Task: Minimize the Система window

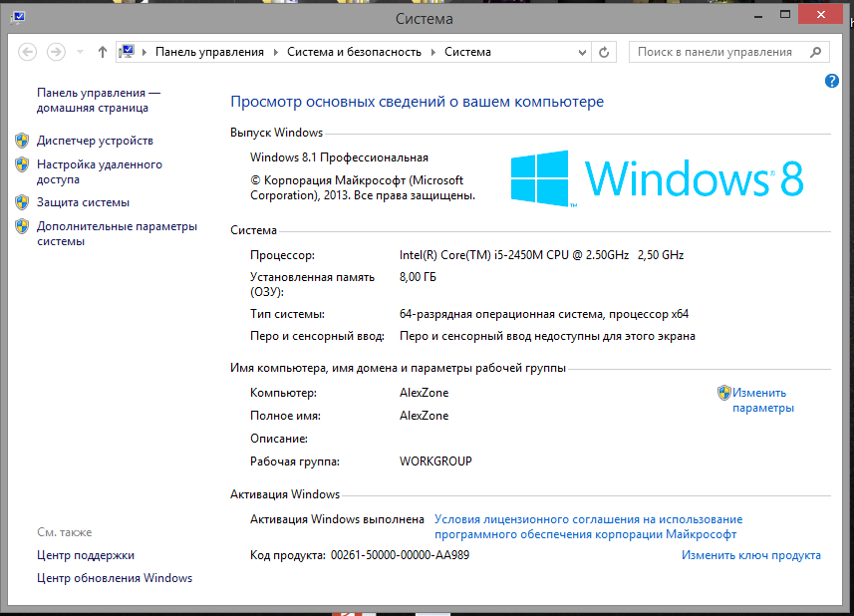Action: click(x=757, y=16)
